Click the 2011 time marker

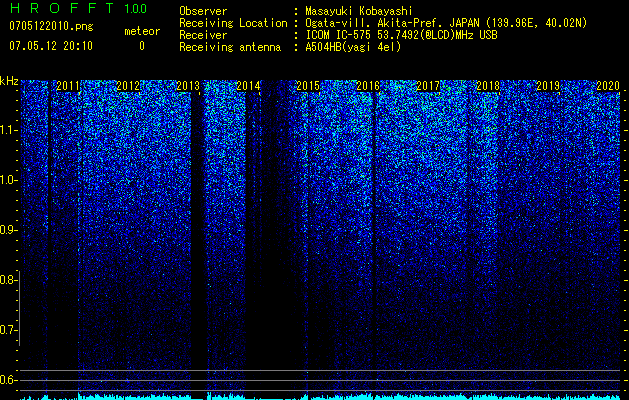pyautogui.click(x=68, y=86)
